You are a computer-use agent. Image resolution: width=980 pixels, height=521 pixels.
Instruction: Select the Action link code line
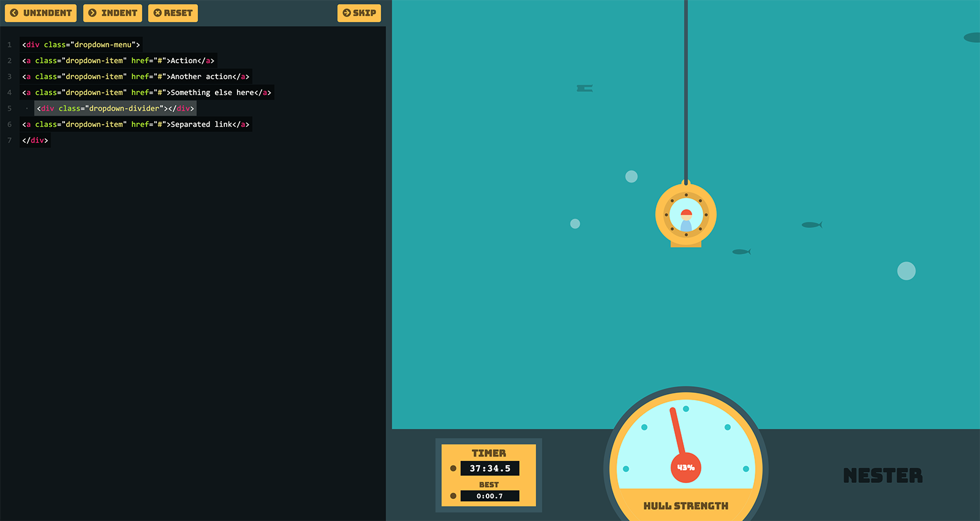[x=118, y=61]
